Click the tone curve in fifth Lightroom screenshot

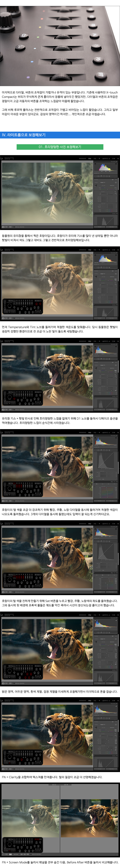(x=106, y=552)
